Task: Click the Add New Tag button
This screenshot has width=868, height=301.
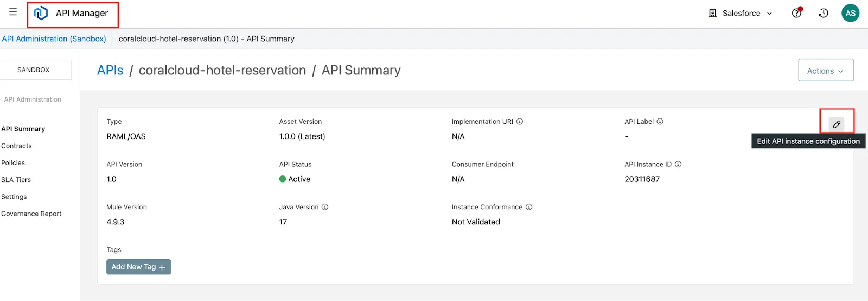Action: tap(138, 267)
